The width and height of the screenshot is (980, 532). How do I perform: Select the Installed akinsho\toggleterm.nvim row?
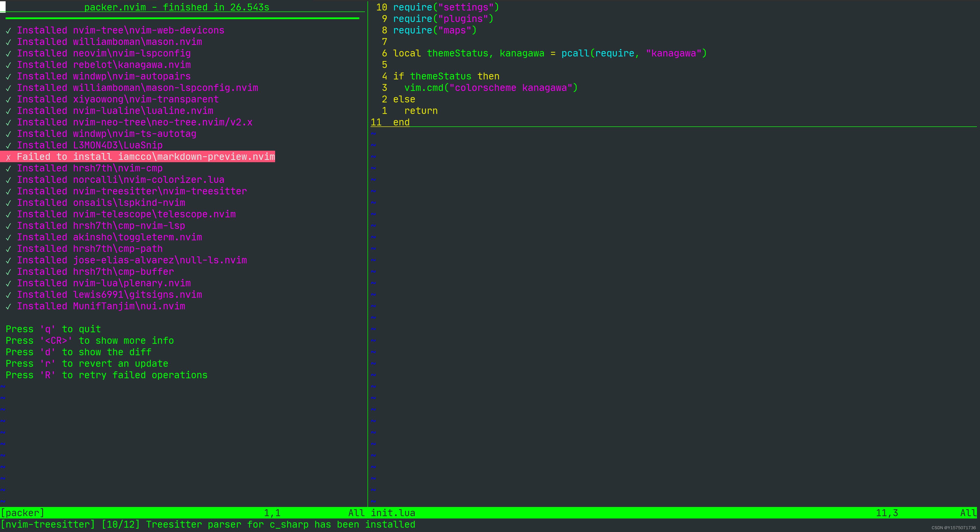pyautogui.click(x=104, y=237)
